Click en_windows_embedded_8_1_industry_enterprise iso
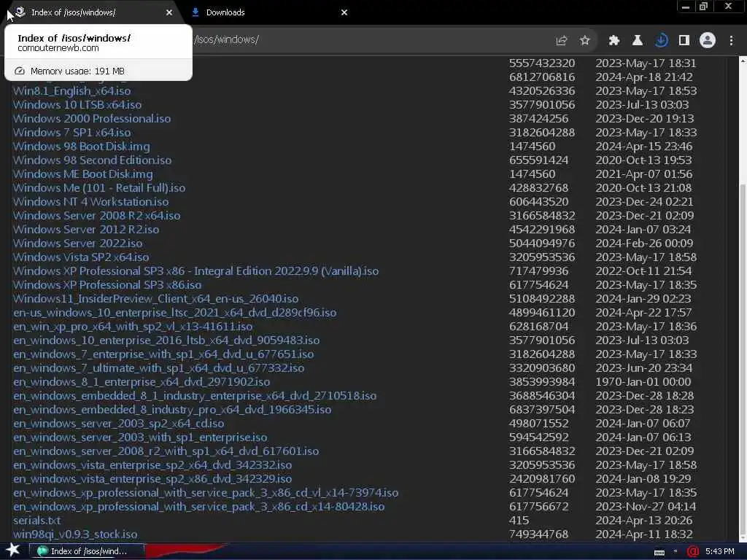The height and width of the screenshot is (560, 747). 195,395
